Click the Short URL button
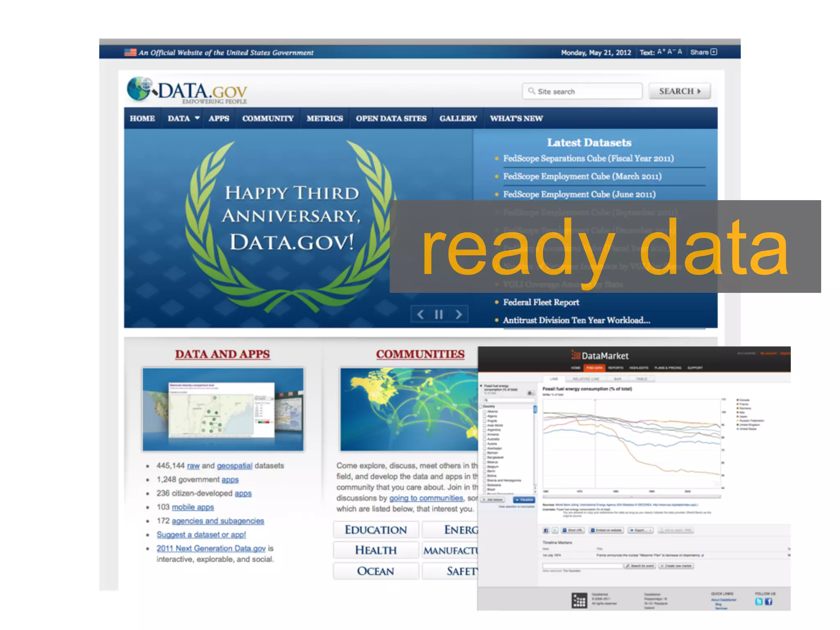This screenshot has height=630, width=840. (x=572, y=530)
